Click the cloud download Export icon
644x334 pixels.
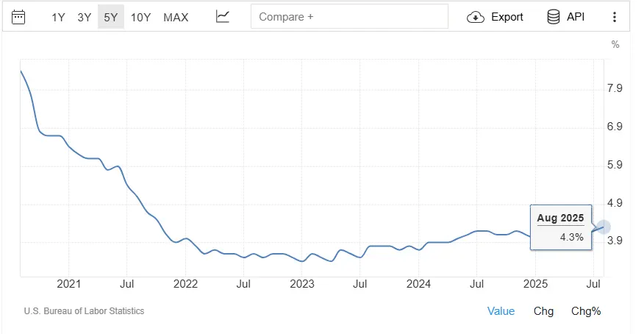tap(476, 17)
